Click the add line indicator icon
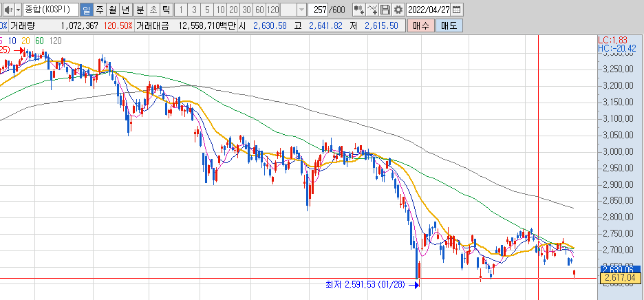 click(372, 9)
